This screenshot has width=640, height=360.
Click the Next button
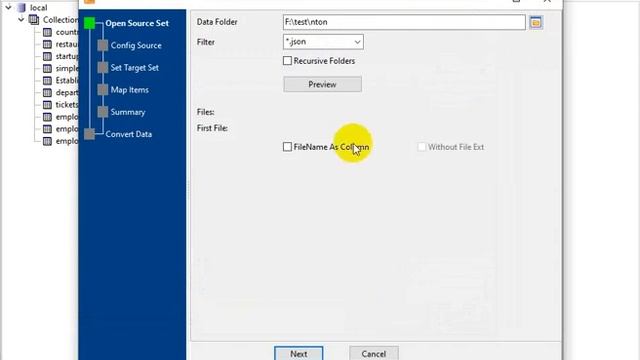pyautogui.click(x=299, y=353)
